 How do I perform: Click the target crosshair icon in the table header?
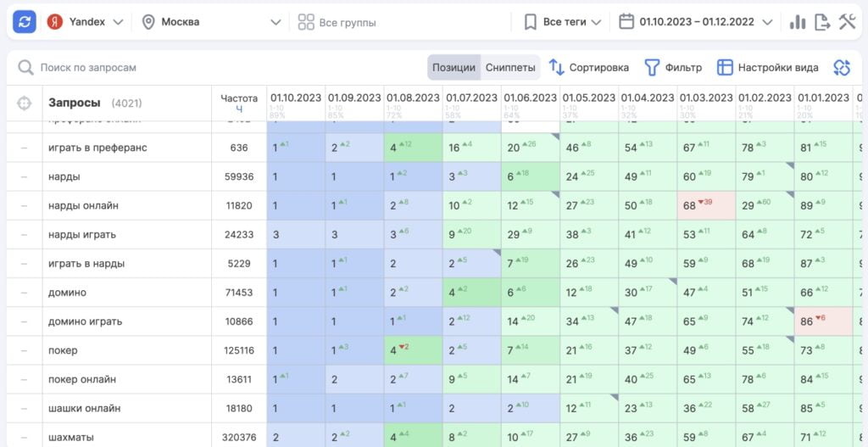25,103
